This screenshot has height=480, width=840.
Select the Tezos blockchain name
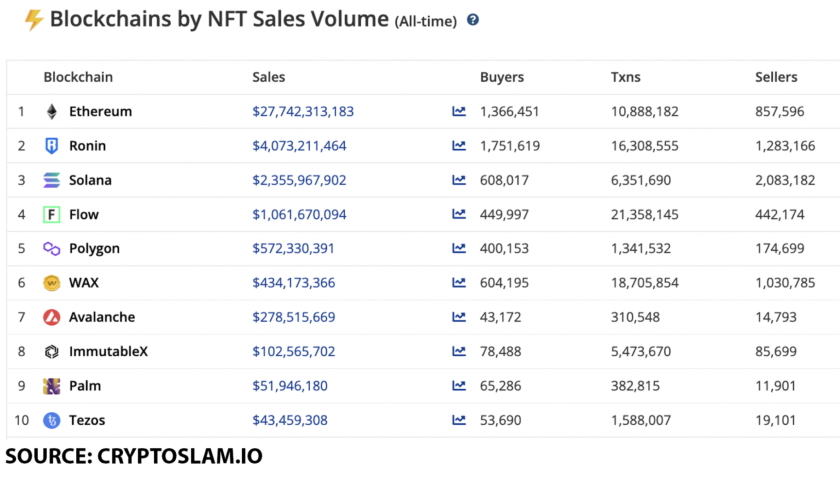(87, 420)
